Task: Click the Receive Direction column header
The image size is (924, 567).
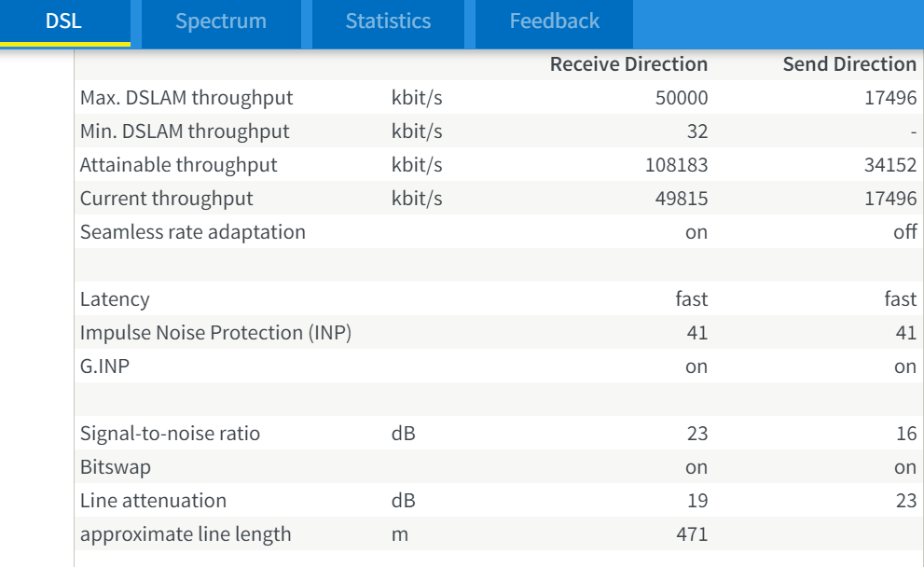Action: (x=628, y=64)
